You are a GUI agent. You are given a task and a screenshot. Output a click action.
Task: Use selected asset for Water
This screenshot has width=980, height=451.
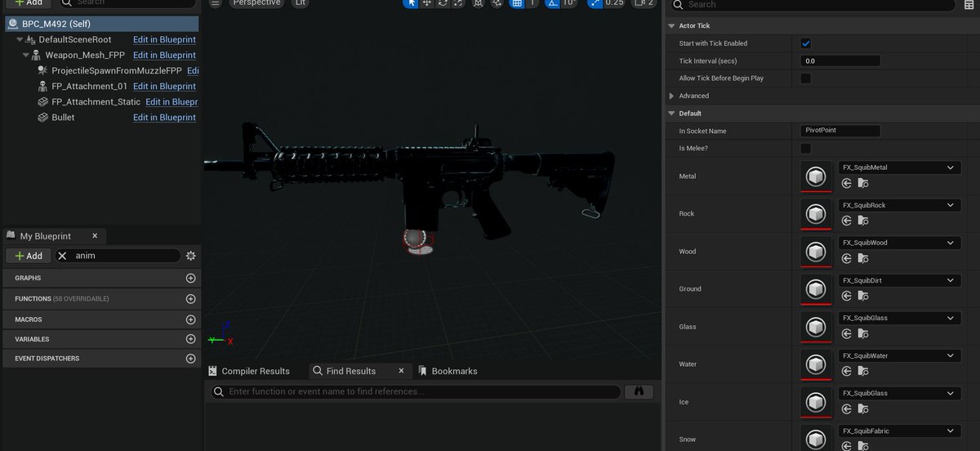coord(847,372)
